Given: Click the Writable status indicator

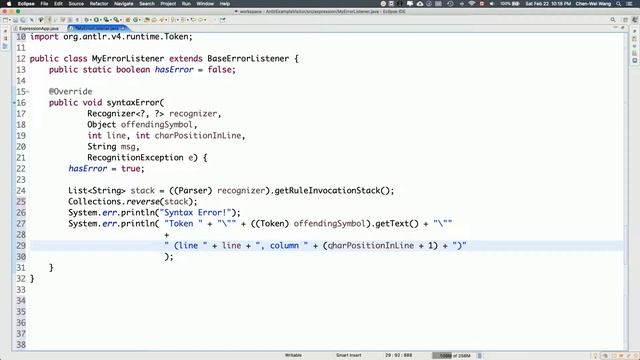Looking at the screenshot, I should coord(293,356).
